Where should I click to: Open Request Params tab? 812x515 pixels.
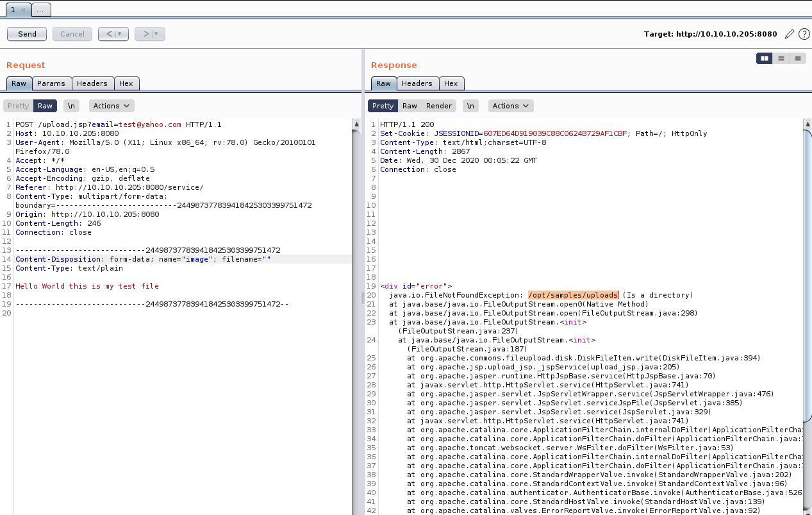[51, 83]
